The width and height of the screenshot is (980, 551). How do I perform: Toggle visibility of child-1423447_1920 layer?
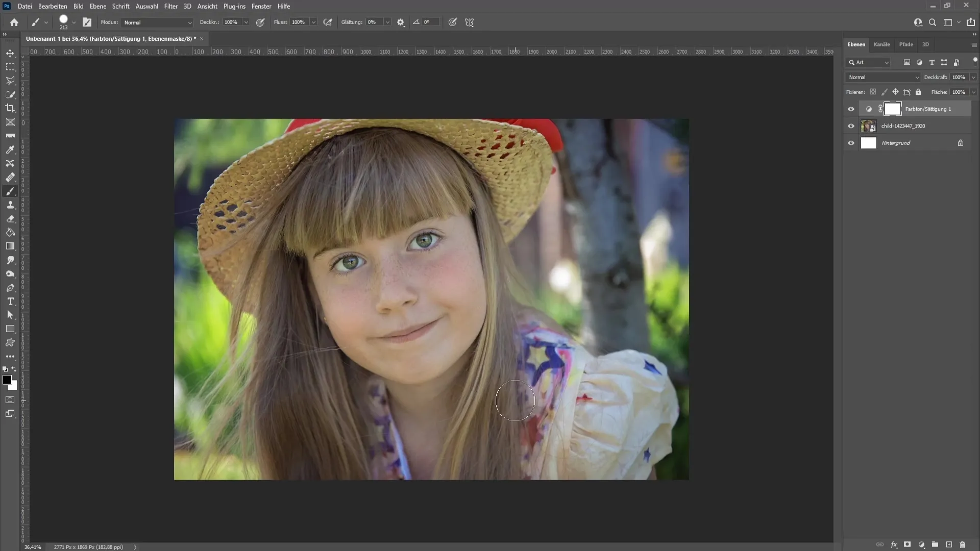coord(851,126)
